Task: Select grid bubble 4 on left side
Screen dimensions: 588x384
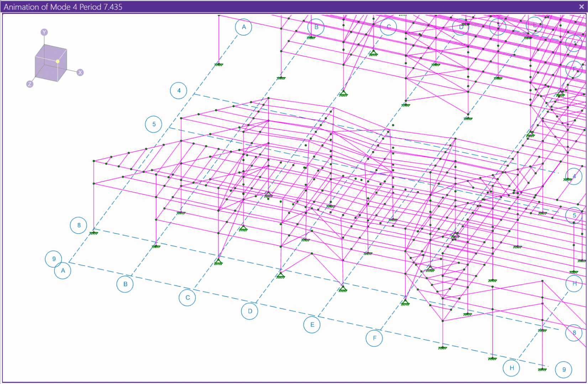Action: pyautogui.click(x=179, y=91)
